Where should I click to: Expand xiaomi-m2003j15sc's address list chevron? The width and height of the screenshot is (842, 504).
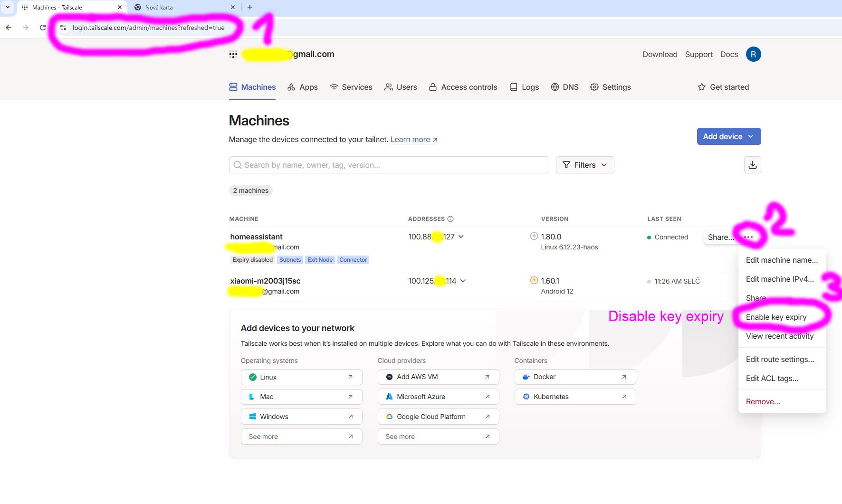463,281
